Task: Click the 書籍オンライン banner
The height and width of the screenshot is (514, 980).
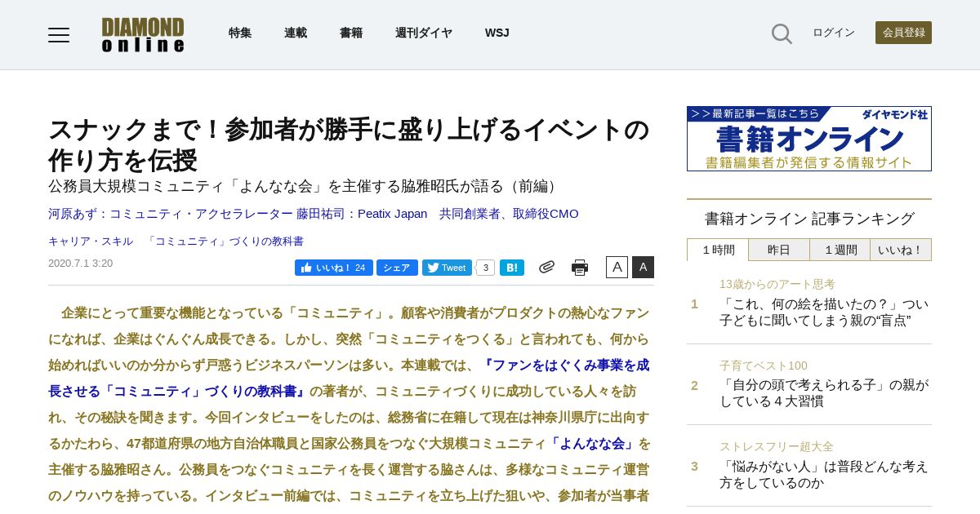Action: point(809,139)
